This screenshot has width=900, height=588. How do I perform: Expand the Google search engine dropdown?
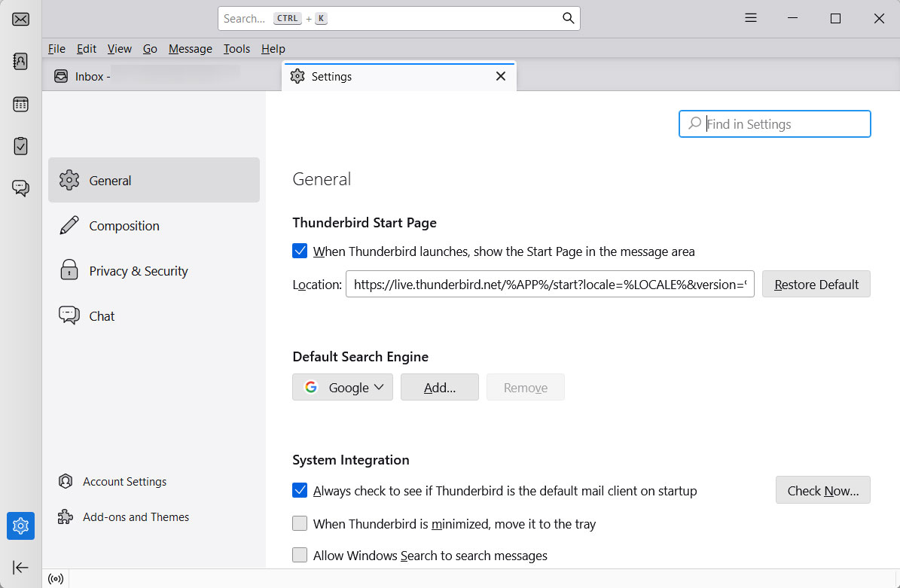[343, 388]
